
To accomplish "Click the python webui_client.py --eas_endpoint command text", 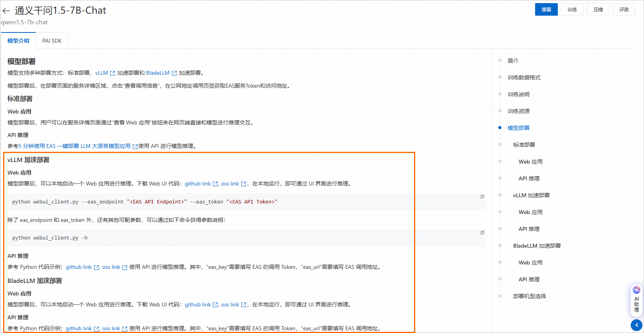I will [x=145, y=202].
